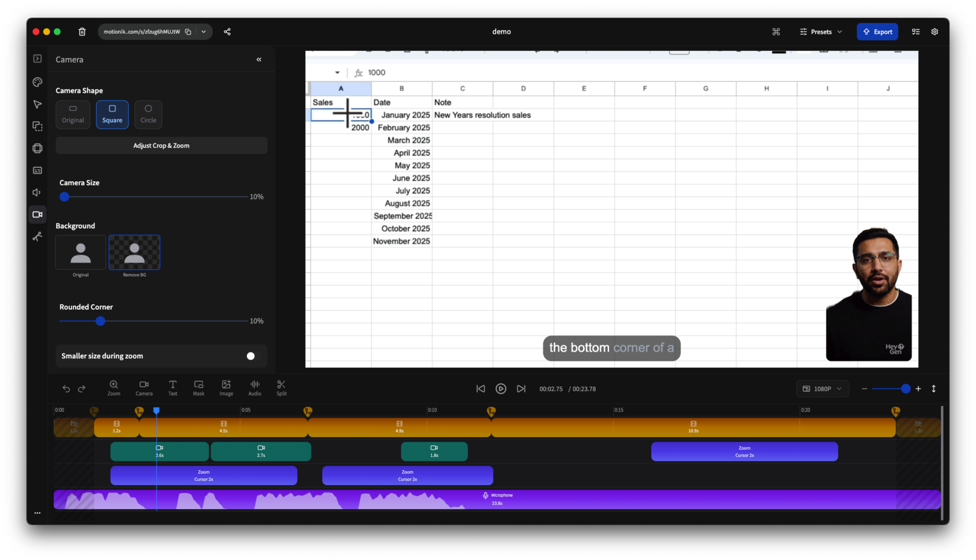Click the Export button
This screenshot has width=976, height=560.
click(877, 31)
